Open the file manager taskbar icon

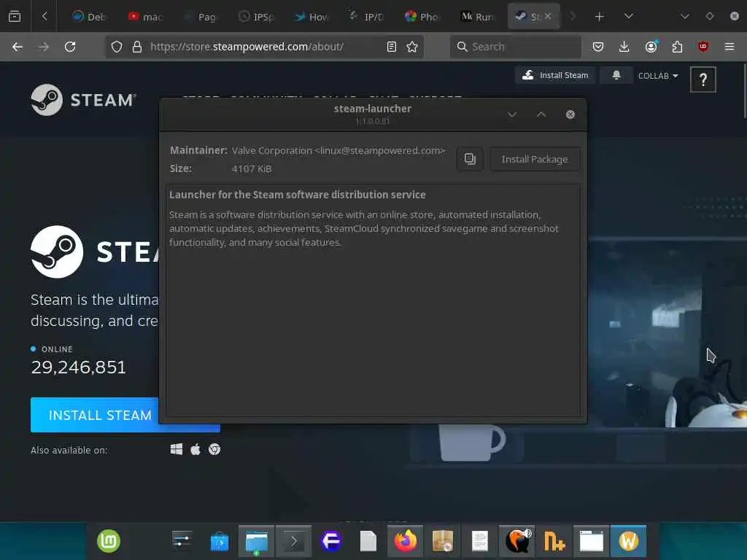(256, 542)
